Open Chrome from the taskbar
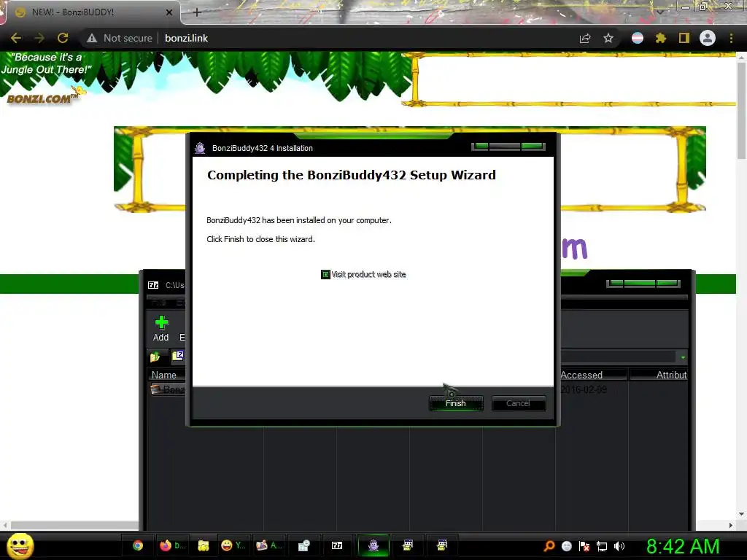 pyautogui.click(x=138, y=545)
